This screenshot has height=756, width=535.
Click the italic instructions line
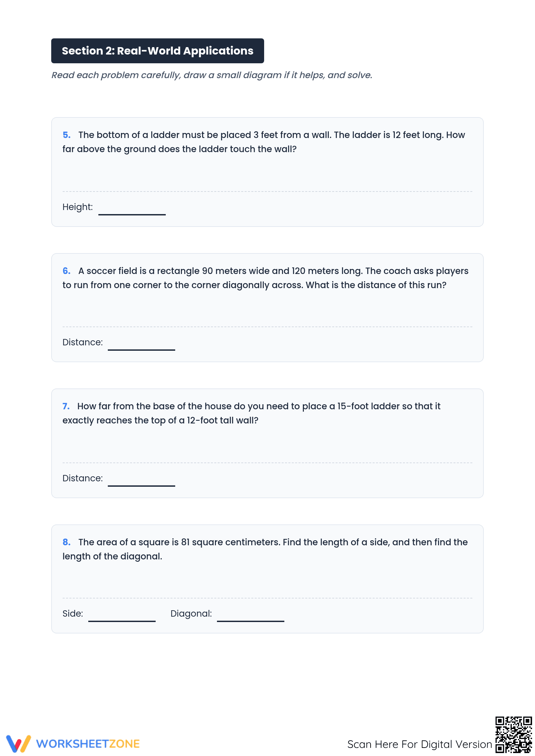[212, 75]
